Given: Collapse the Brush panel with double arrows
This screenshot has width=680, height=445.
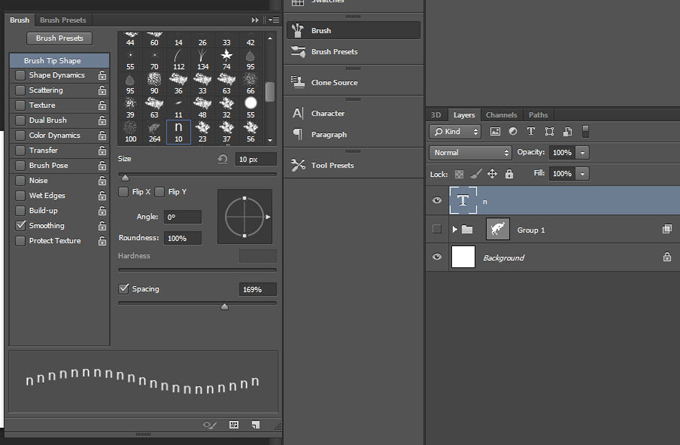Looking at the screenshot, I should click(x=255, y=20).
